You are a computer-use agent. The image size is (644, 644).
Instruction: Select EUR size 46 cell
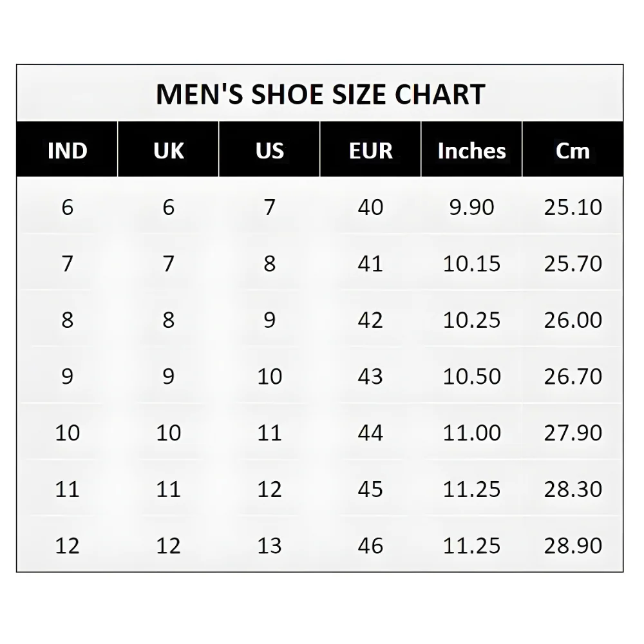coord(370,545)
